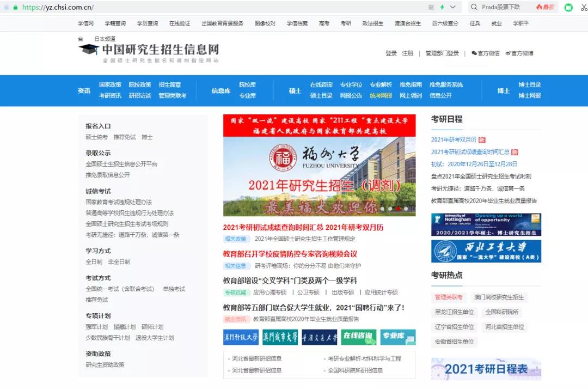The height and width of the screenshot is (390, 588).
Task: Select the last carousel indicator dot
Action: [x=406, y=209]
